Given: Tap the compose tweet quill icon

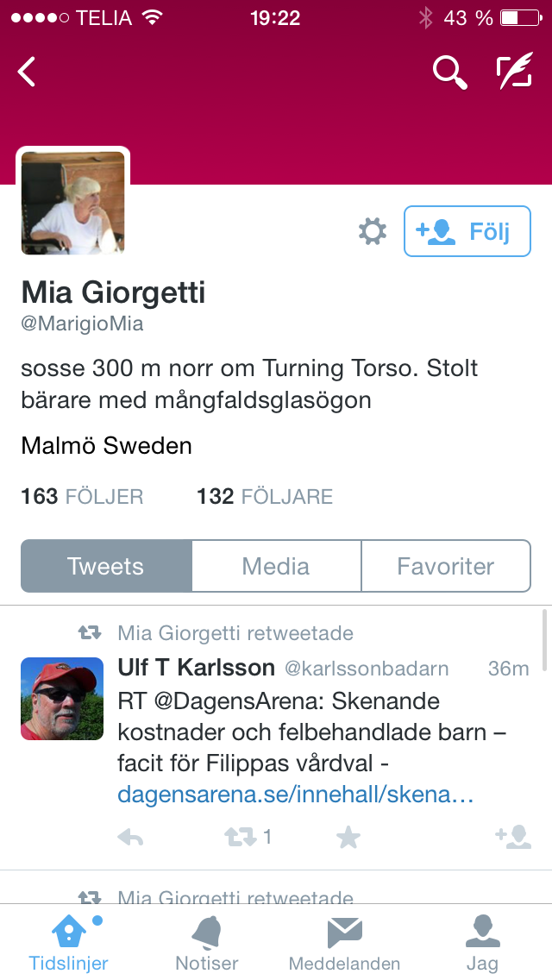Looking at the screenshot, I should pos(515,70).
